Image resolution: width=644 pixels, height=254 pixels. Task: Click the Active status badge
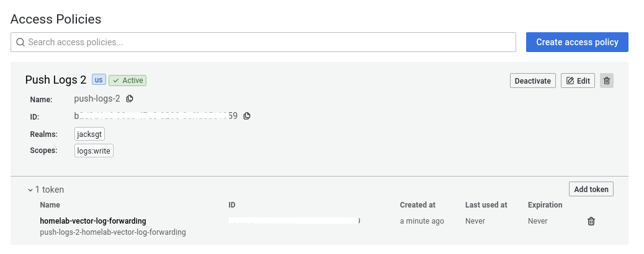pos(128,81)
